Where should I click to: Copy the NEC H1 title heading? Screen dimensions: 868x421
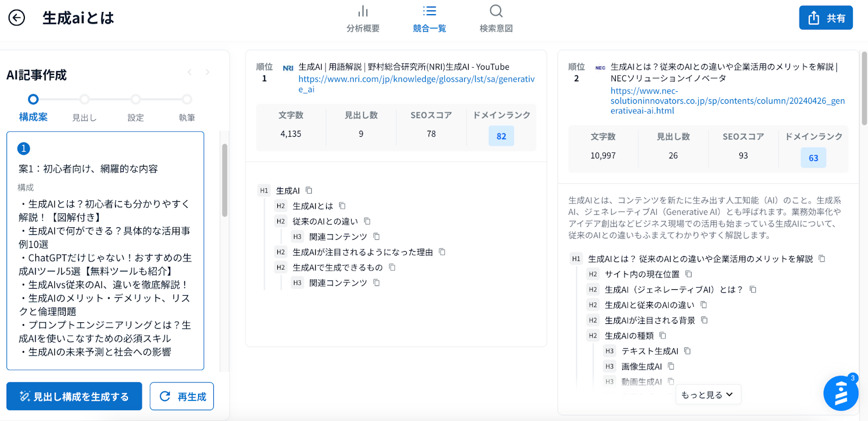point(821,259)
